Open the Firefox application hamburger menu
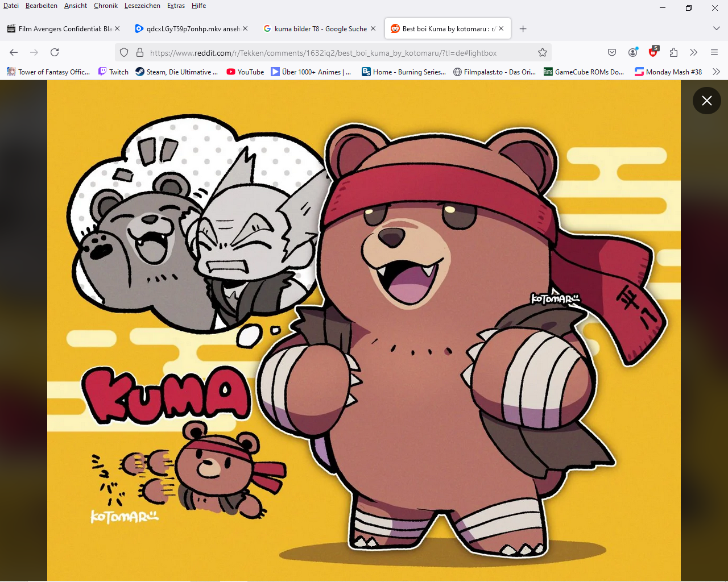 714,52
